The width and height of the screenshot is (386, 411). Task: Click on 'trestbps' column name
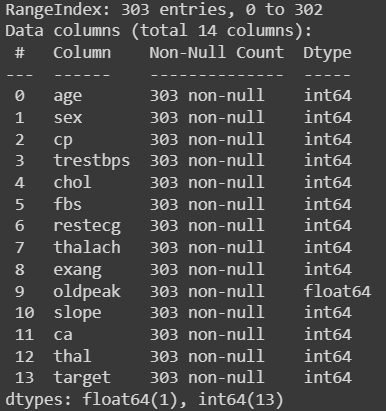click(92, 161)
